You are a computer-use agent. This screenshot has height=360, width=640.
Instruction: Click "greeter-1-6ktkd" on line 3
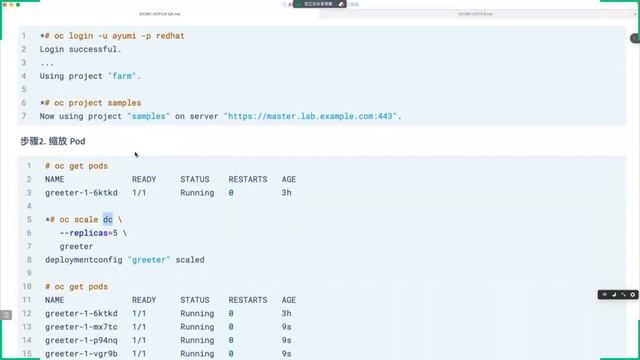click(x=81, y=193)
